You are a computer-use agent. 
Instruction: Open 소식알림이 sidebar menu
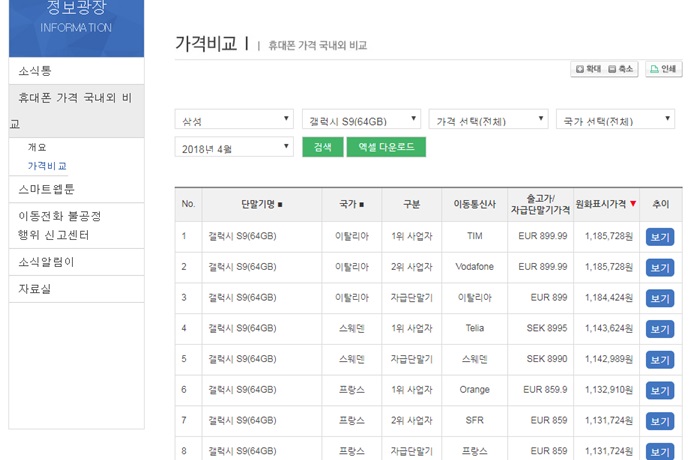(x=77, y=262)
